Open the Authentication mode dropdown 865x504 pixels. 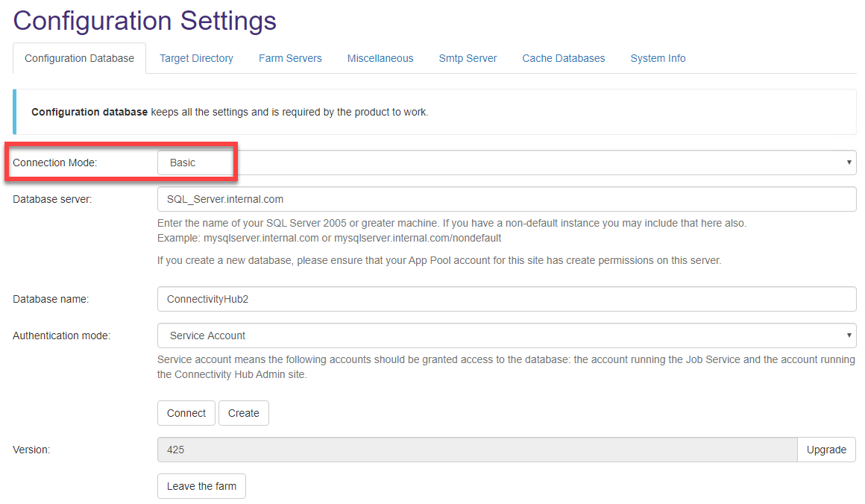click(x=506, y=336)
